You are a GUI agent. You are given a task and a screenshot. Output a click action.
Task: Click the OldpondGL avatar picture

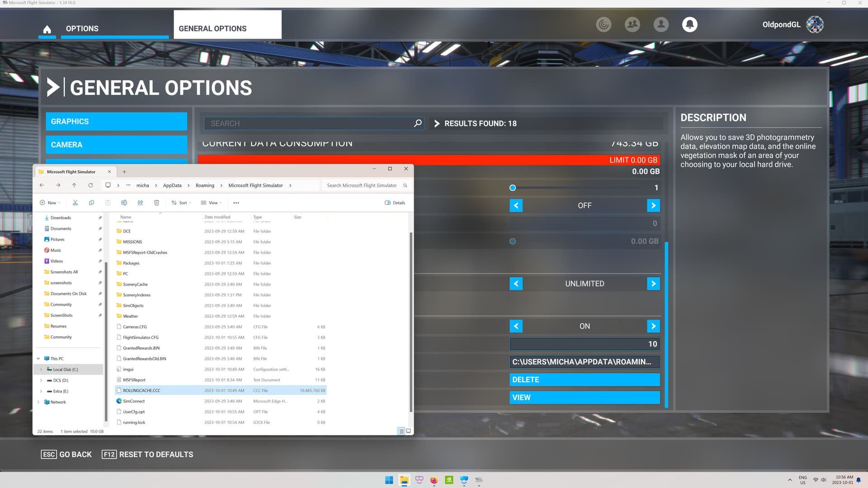[x=815, y=24]
